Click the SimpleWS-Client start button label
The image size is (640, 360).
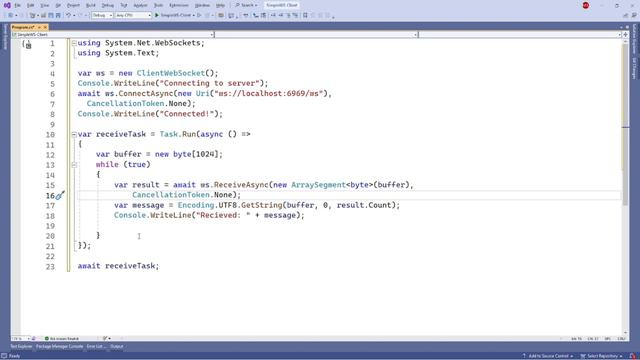click(176, 15)
